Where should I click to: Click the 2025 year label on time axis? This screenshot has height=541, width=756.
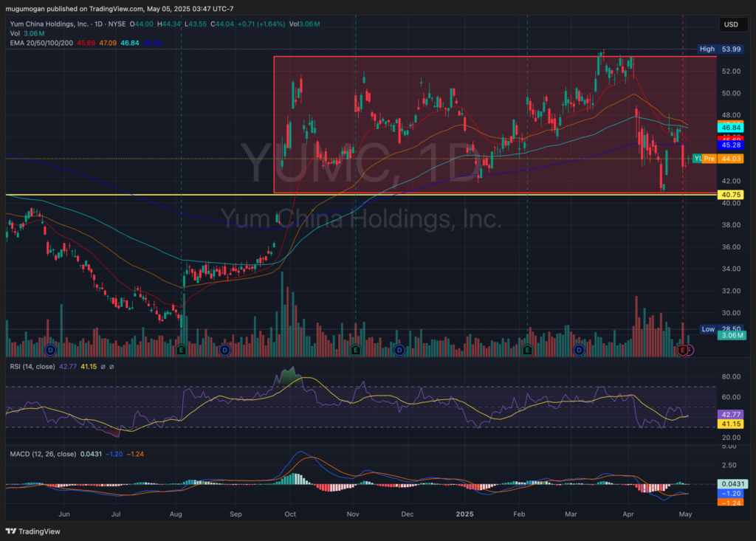(465, 514)
